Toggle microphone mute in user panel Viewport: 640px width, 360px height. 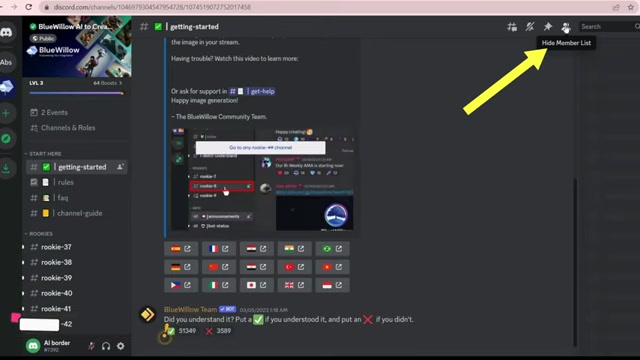(91, 346)
